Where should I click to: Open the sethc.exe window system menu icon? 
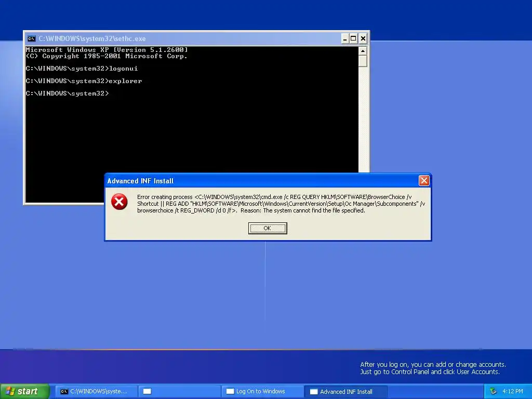coord(31,38)
